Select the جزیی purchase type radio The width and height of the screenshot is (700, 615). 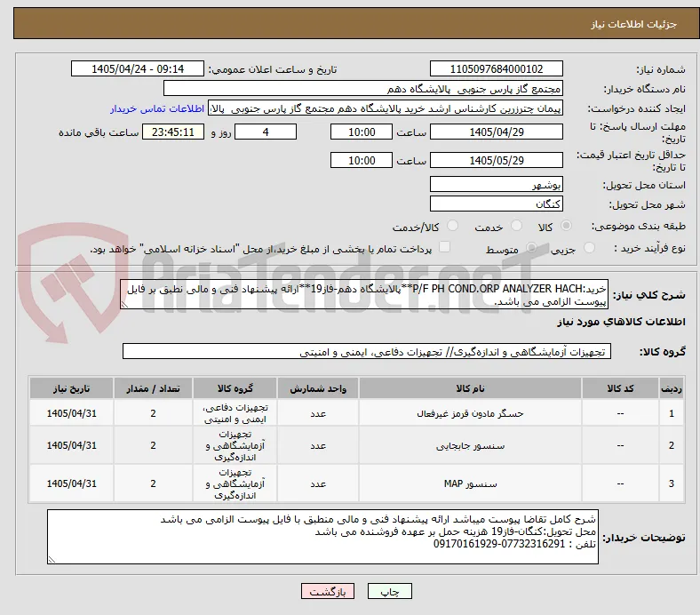(589, 247)
